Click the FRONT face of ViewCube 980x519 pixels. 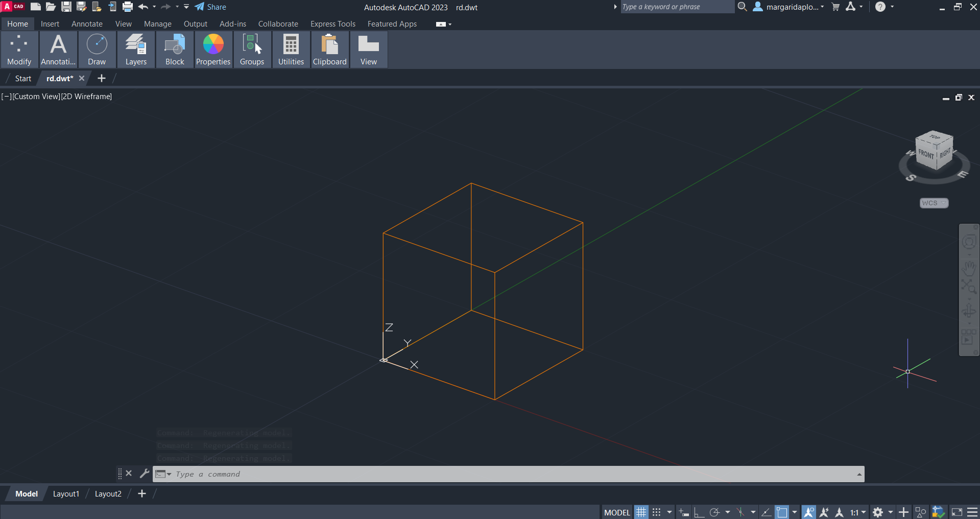point(926,154)
